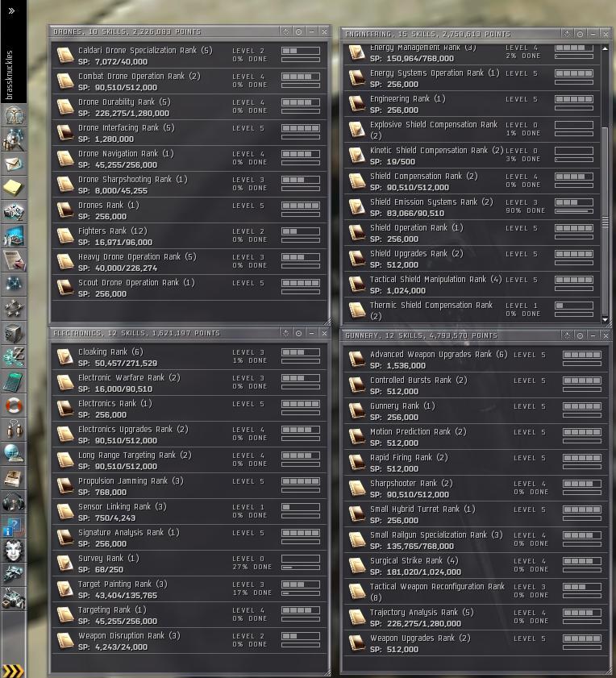
Task: Click the yellow chevron arrows at sidebar bottom
Action: [x=14, y=671]
